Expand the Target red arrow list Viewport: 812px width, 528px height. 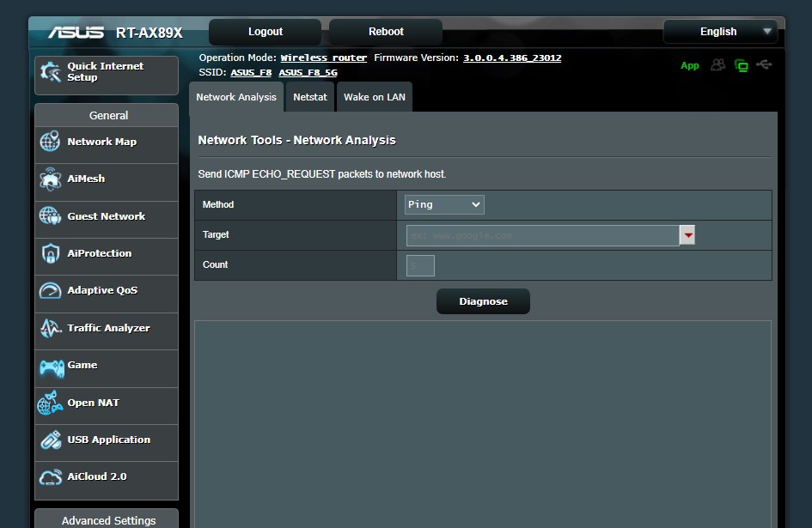687,235
